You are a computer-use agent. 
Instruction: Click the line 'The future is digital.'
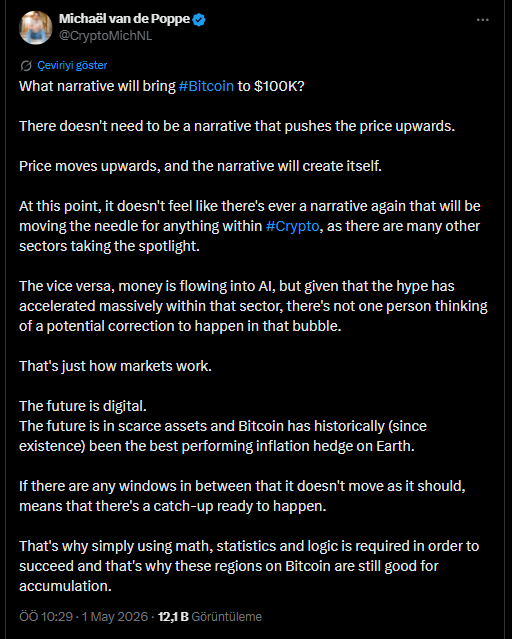point(83,406)
